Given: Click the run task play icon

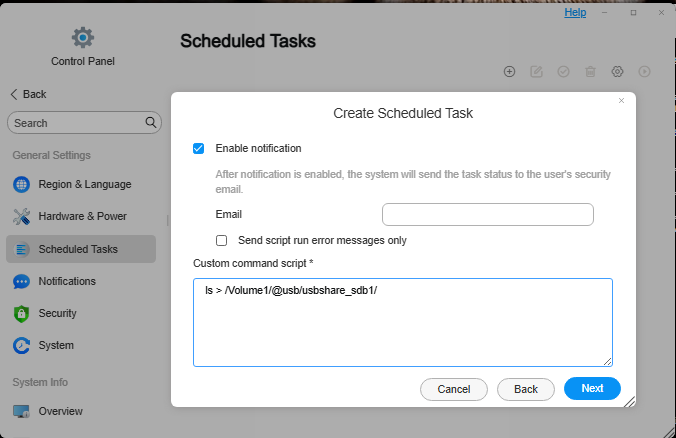Looking at the screenshot, I should tap(644, 72).
